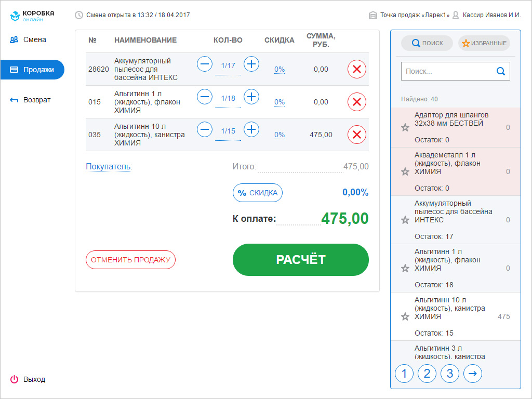Favorite Аквадеметалл 1 л with star
Image resolution: width=532 pixels, height=399 pixels.
click(x=405, y=171)
